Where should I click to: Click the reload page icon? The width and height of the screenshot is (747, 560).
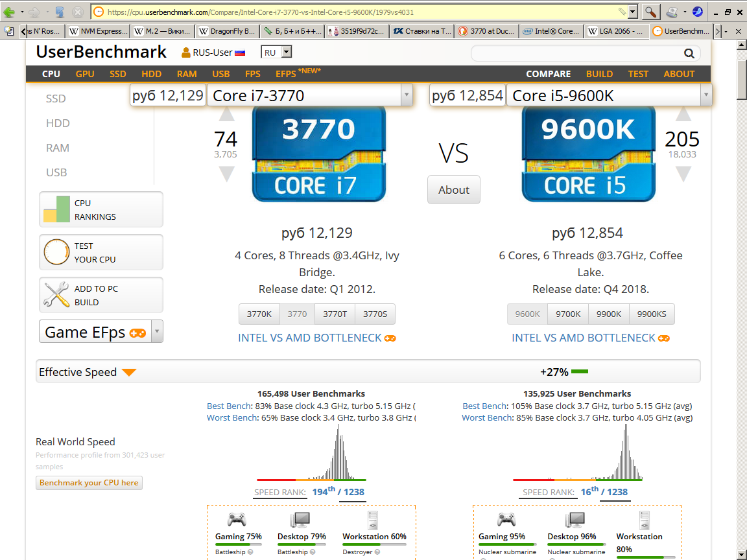pyautogui.click(x=59, y=12)
